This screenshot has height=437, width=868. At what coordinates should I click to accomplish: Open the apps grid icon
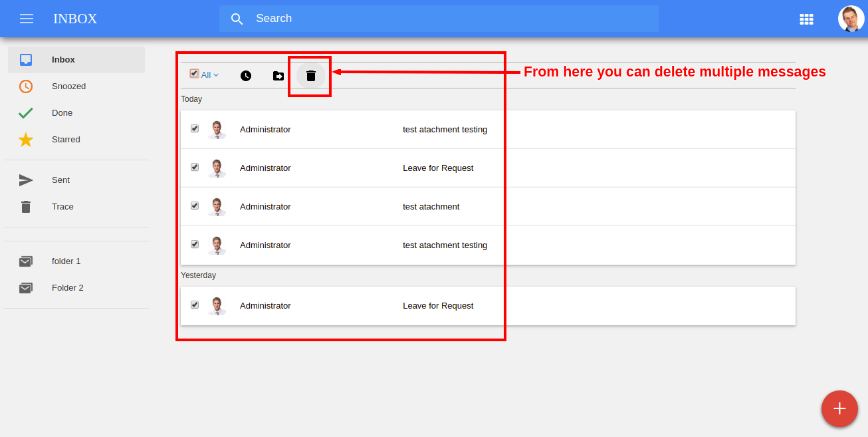click(x=806, y=19)
